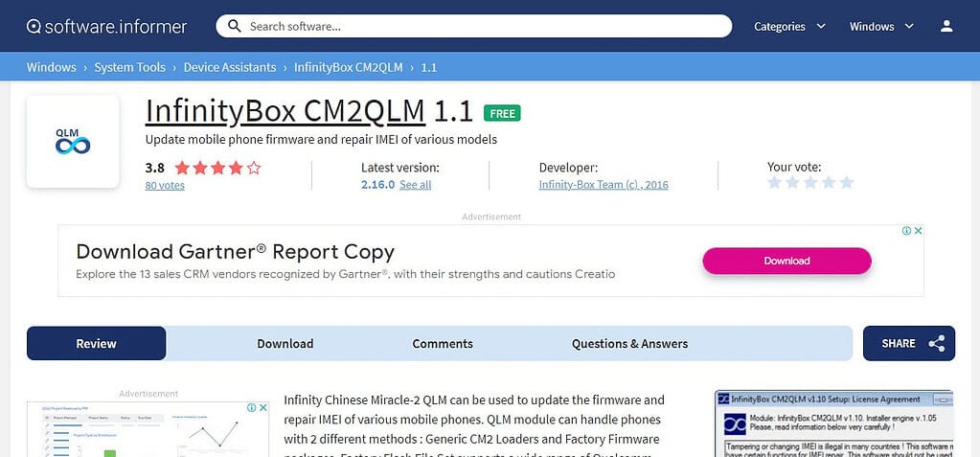
Task: Rate three stars under Your vote
Action: click(810, 183)
